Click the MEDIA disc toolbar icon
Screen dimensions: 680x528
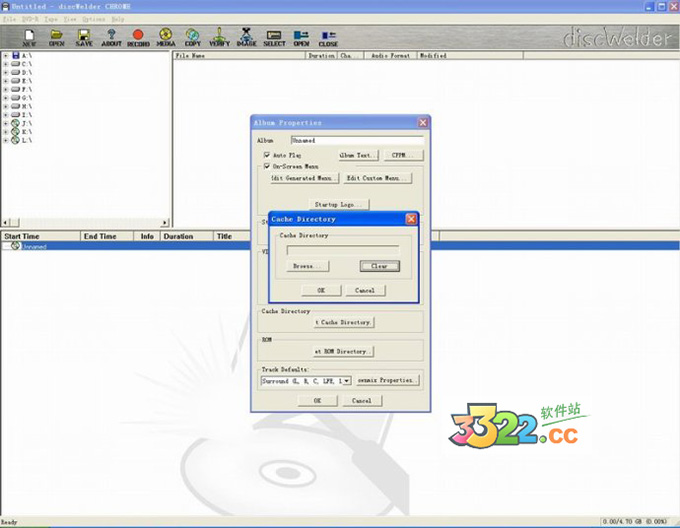point(166,37)
